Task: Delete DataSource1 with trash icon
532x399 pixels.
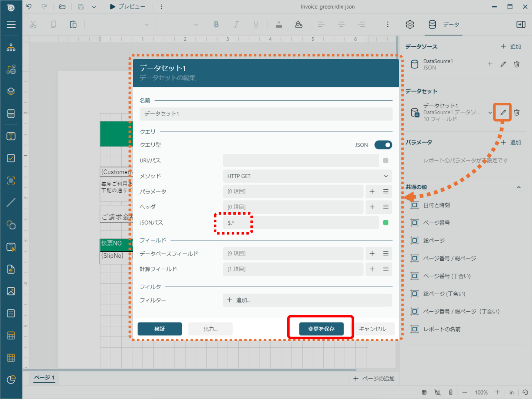Action: (x=517, y=64)
